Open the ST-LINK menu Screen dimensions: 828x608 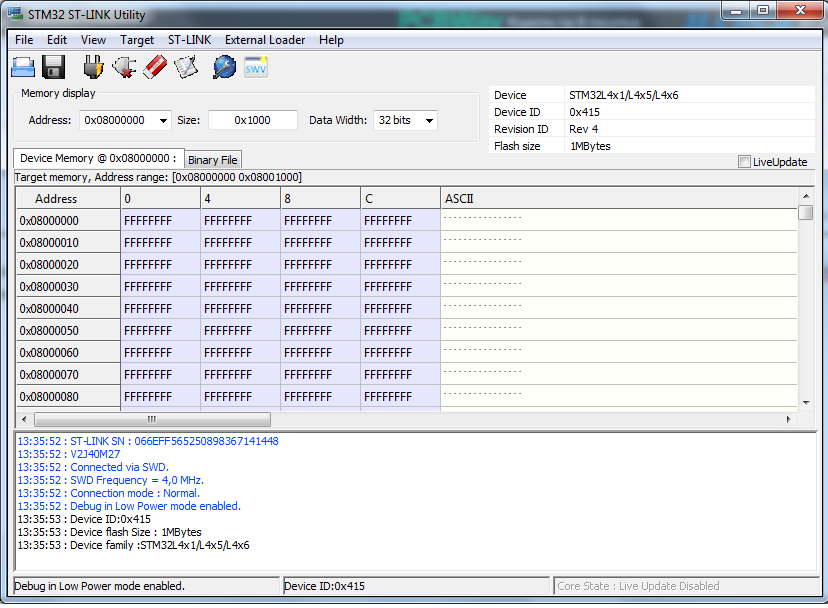click(189, 40)
